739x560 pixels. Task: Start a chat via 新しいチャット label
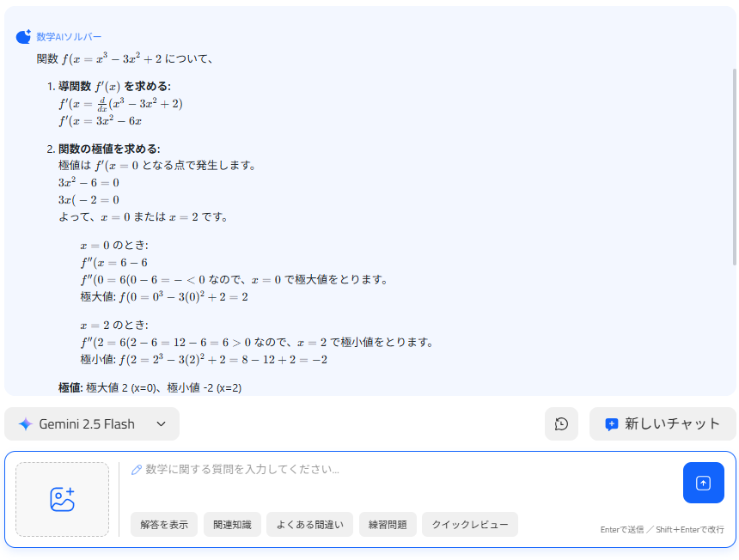(x=672, y=424)
